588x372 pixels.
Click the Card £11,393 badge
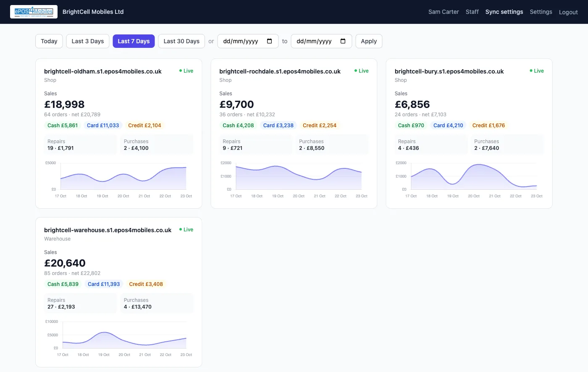tap(104, 284)
